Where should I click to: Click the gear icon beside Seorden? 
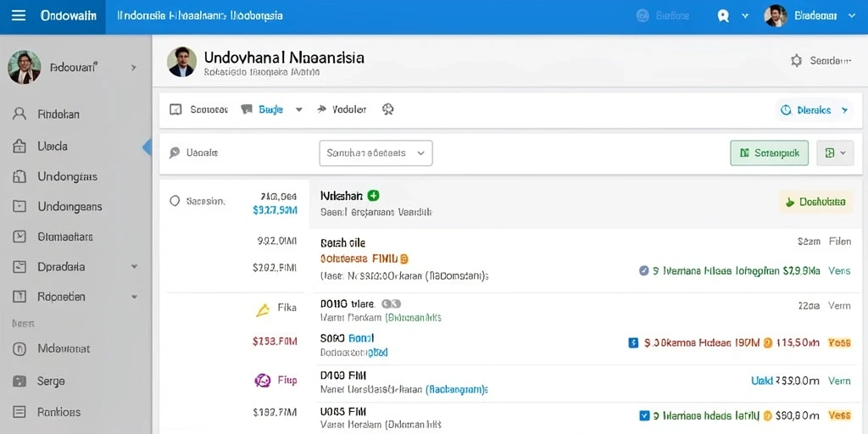796,61
